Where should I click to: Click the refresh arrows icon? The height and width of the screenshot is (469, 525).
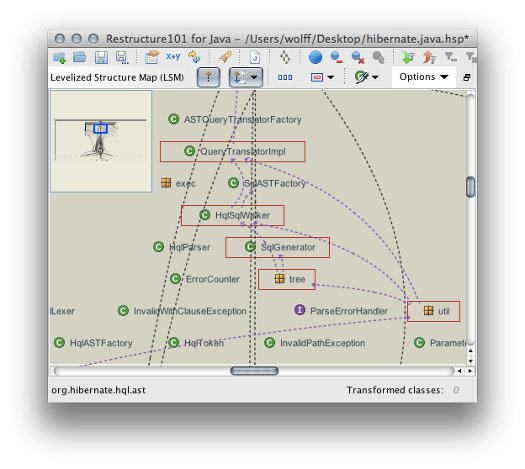click(194, 57)
